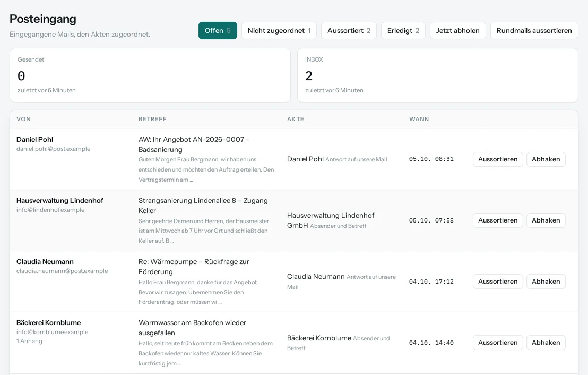The height and width of the screenshot is (375, 588).
Task: Show the Aussortiert mails tab
Action: coord(349,30)
